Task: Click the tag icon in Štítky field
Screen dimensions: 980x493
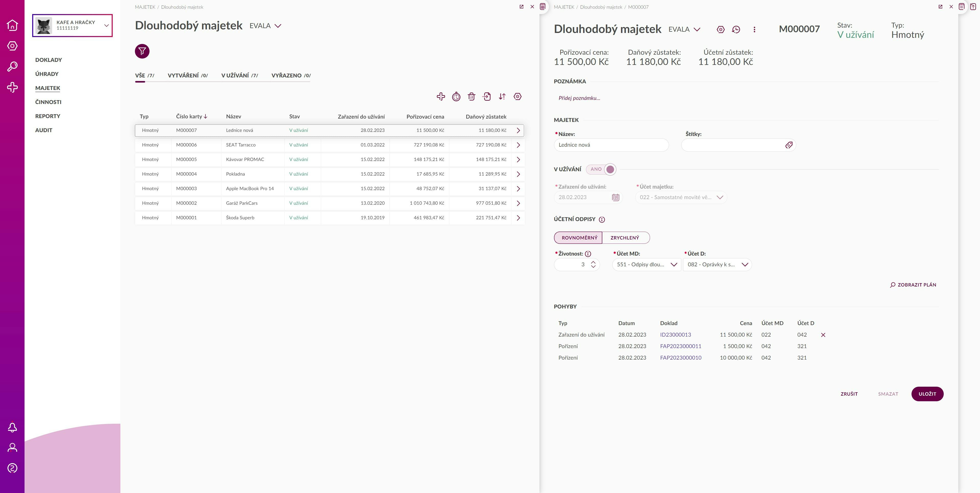Action: click(x=789, y=145)
